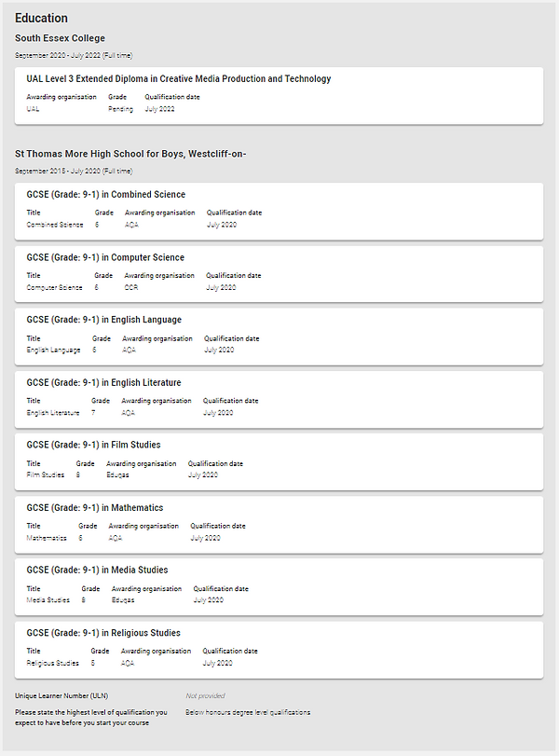Image resolution: width=559 pixels, height=756 pixels.
Task: Click Below honours degree level qualifications text
Action: [x=250, y=711]
